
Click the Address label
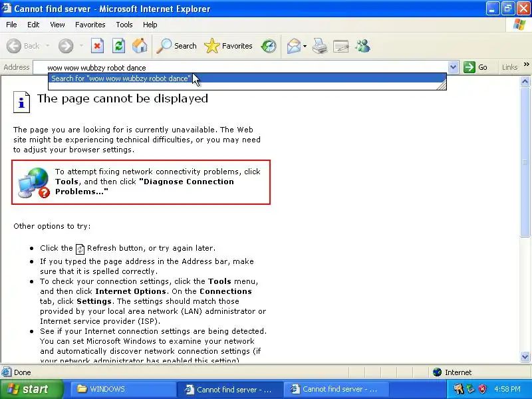point(16,67)
